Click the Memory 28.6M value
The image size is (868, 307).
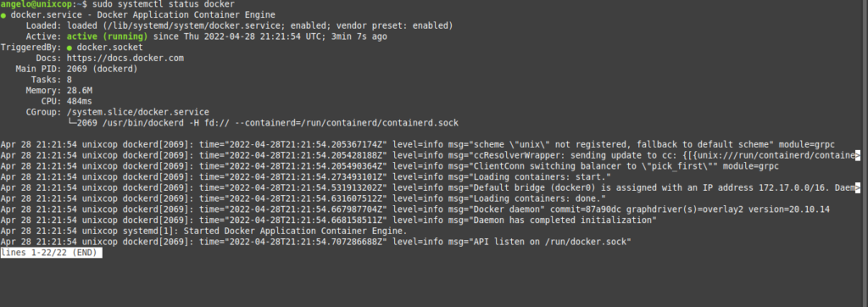(x=79, y=91)
